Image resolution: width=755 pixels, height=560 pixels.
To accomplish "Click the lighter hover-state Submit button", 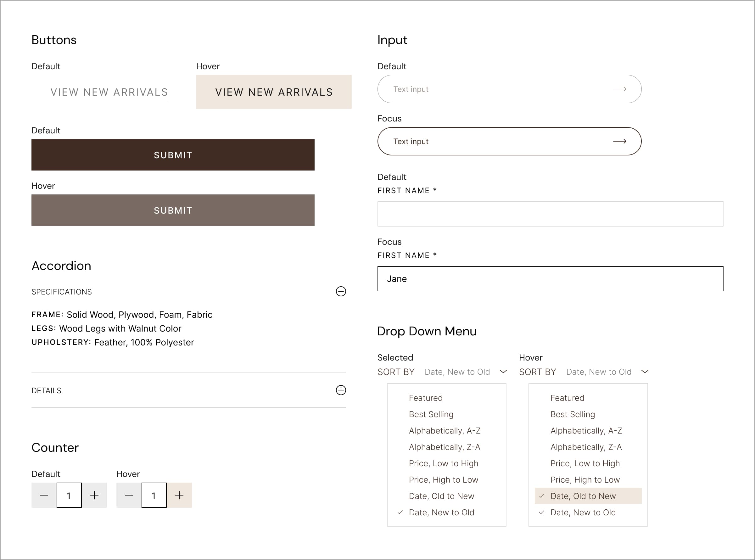I will pyautogui.click(x=173, y=210).
